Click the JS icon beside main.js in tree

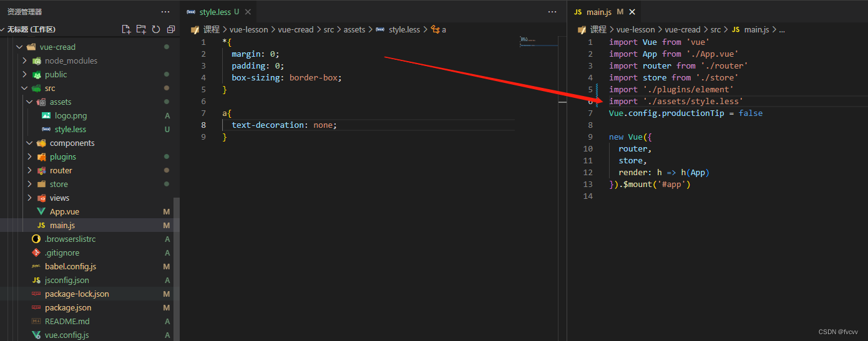(x=42, y=225)
